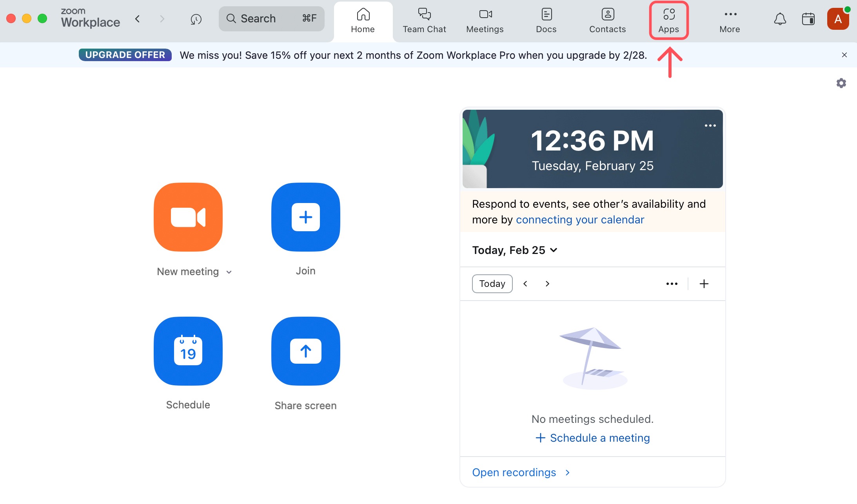
Task: Click the Schedule a meeting link
Action: pos(593,438)
